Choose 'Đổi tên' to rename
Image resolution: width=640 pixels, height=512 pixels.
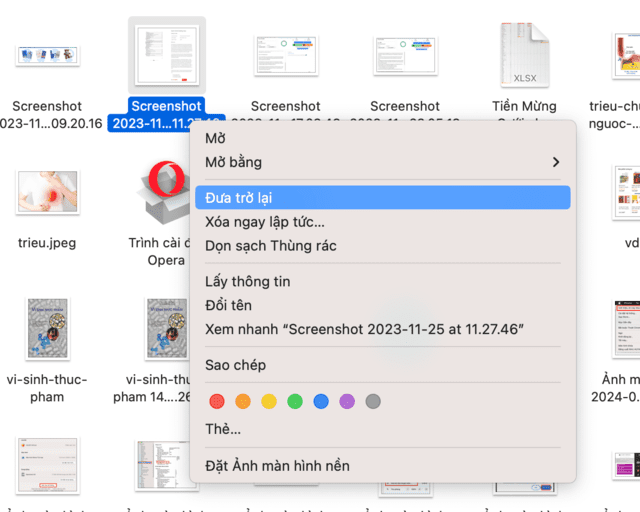pyautogui.click(x=382, y=305)
